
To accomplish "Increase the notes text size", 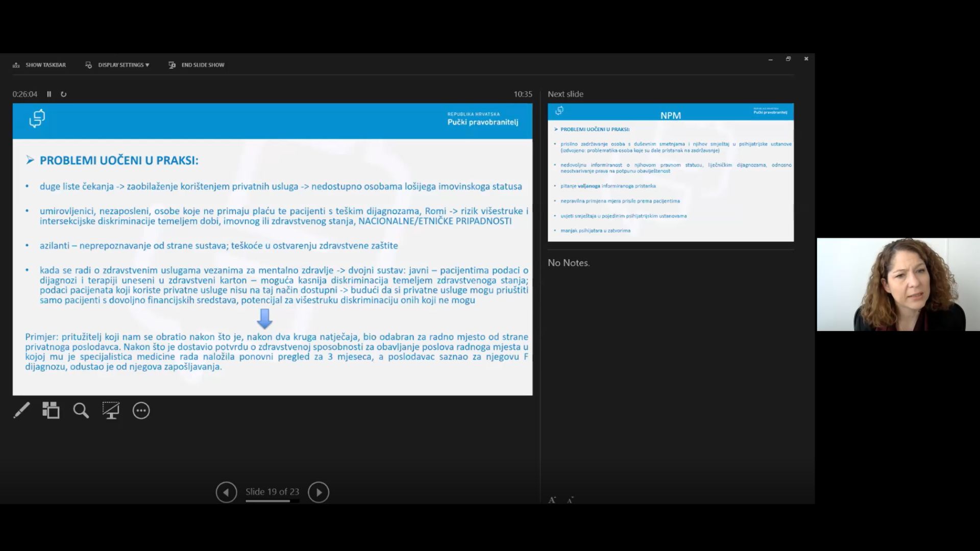I will pos(552,500).
